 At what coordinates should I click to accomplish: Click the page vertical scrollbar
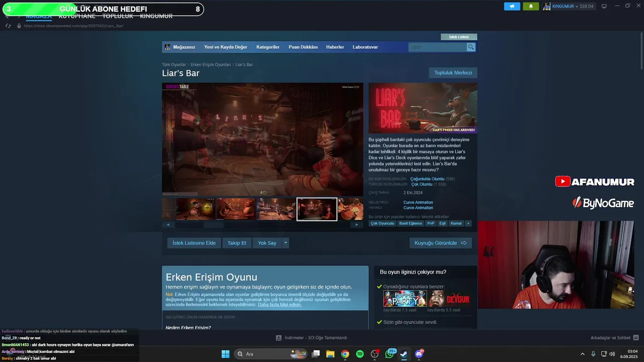coord(641,50)
